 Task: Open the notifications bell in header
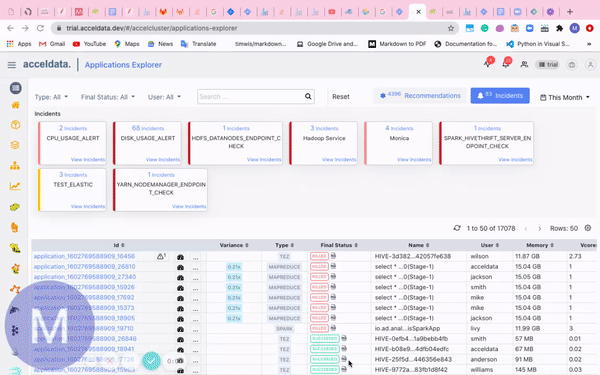point(506,64)
